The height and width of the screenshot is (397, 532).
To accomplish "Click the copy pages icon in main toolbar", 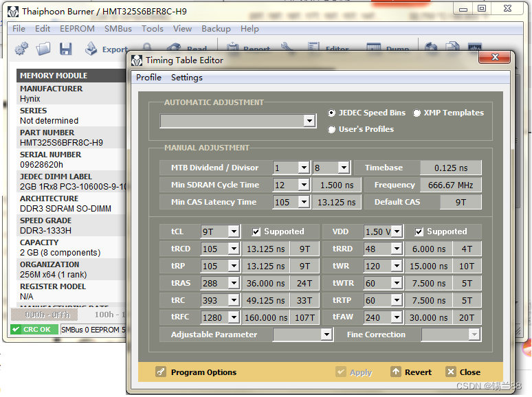I will (452, 47).
